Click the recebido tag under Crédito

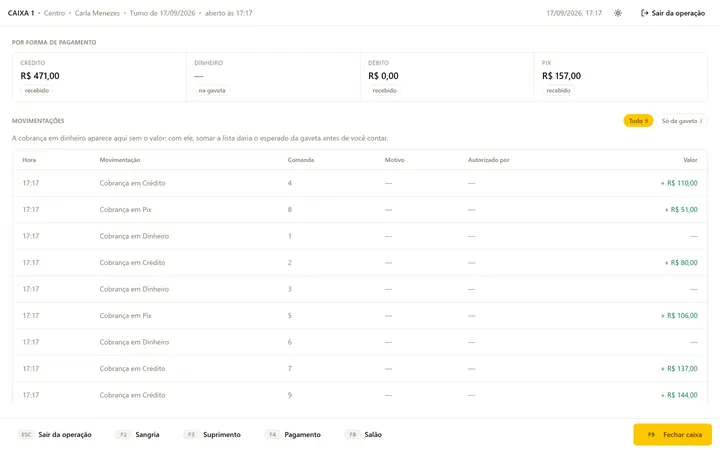(37, 90)
